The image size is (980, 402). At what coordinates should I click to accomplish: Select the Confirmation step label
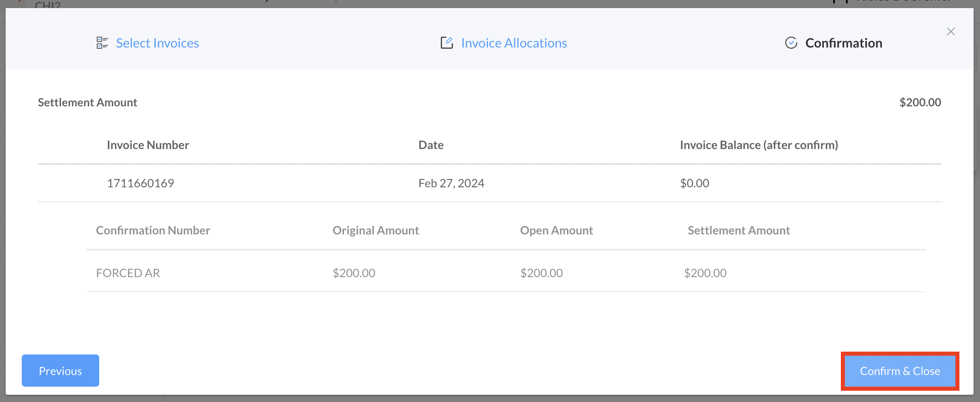843,43
